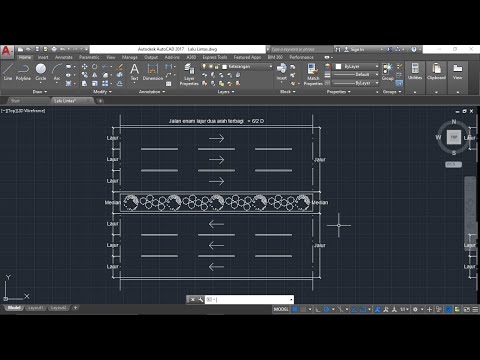Expand the Block panel
The height and width of the screenshot is (360, 480).
(288, 92)
